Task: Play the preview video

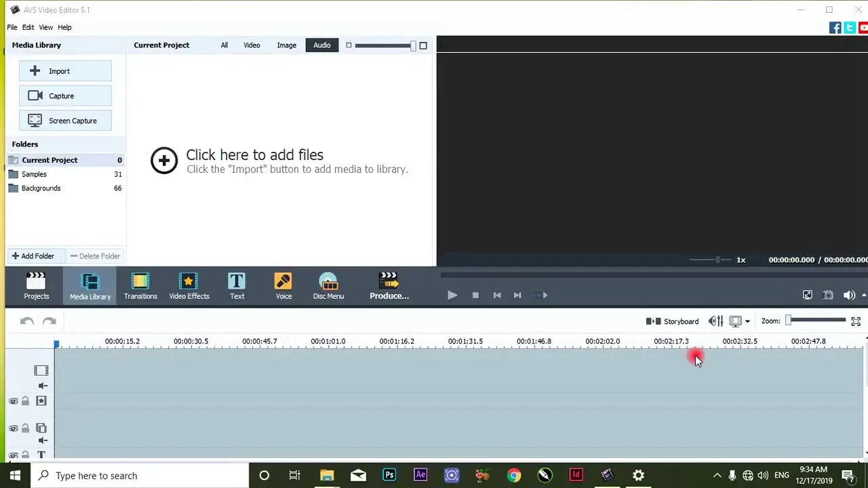Action: pyautogui.click(x=452, y=296)
